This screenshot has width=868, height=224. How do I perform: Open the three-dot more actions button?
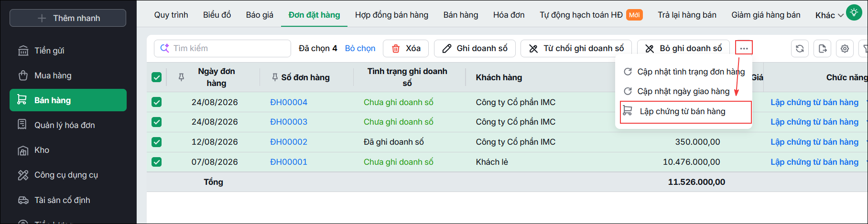point(744,48)
